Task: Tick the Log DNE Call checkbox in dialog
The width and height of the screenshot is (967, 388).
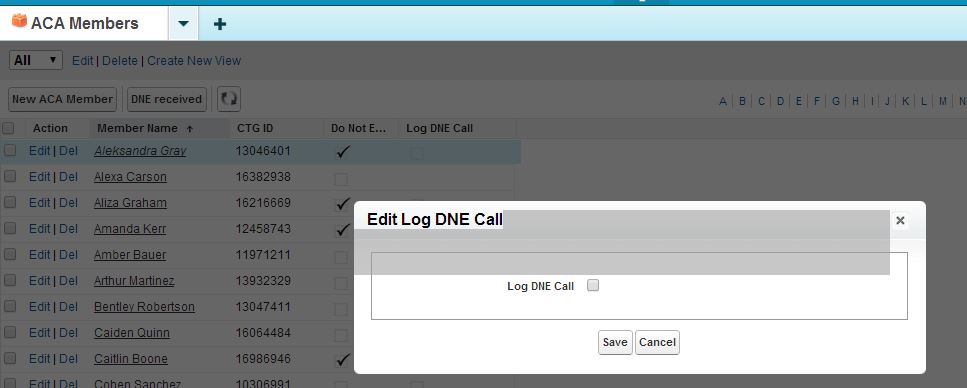Action: point(593,286)
